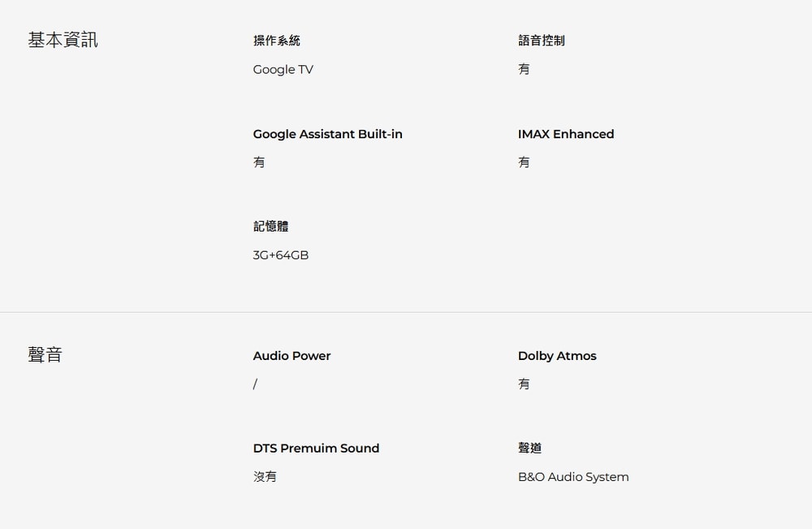Select the 有 value under IMAX Enhanced
The height and width of the screenshot is (529, 812).
pos(524,163)
